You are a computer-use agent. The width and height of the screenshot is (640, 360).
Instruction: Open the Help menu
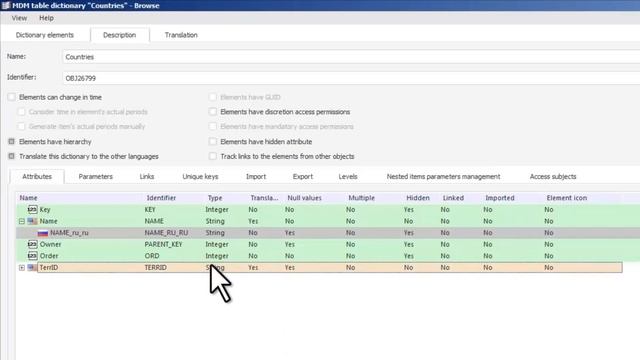tap(46, 18)
